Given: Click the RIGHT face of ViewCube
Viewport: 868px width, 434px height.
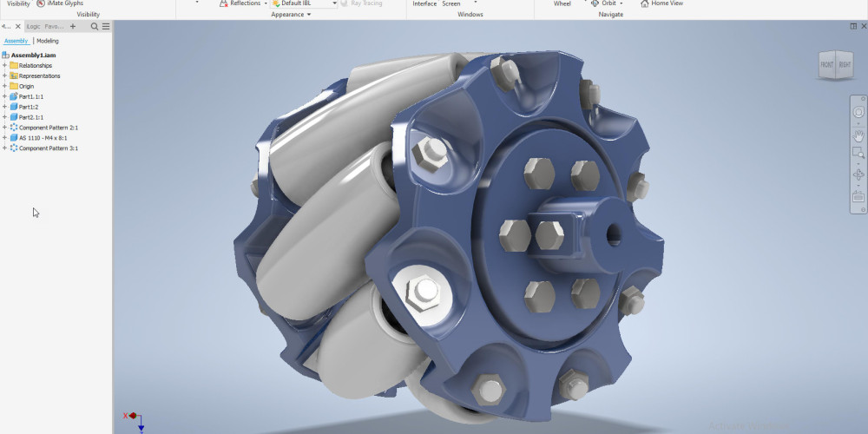Looking at the screenshot, I should click(845, 65).
